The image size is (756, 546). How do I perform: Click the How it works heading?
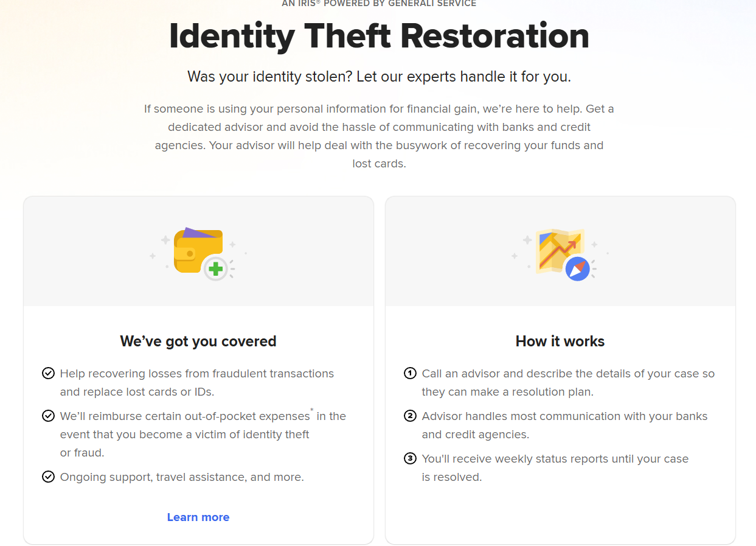click(x=560, y=341)
